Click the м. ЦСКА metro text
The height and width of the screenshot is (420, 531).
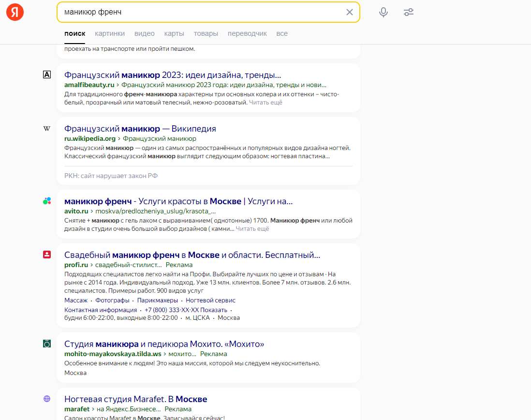pos(198,318)
